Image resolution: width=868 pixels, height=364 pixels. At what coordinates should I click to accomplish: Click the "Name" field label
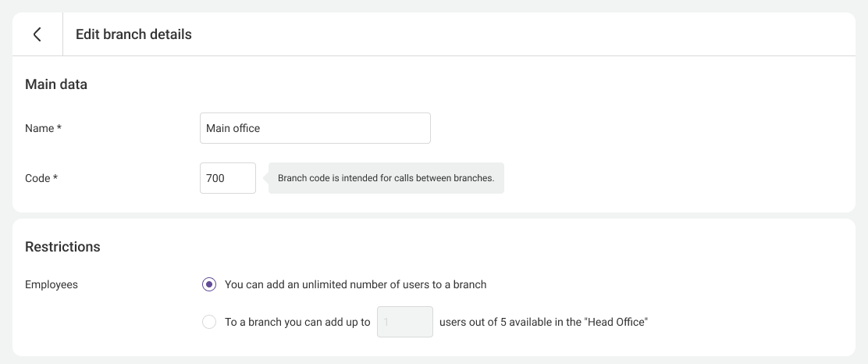[x=39, y=128]
